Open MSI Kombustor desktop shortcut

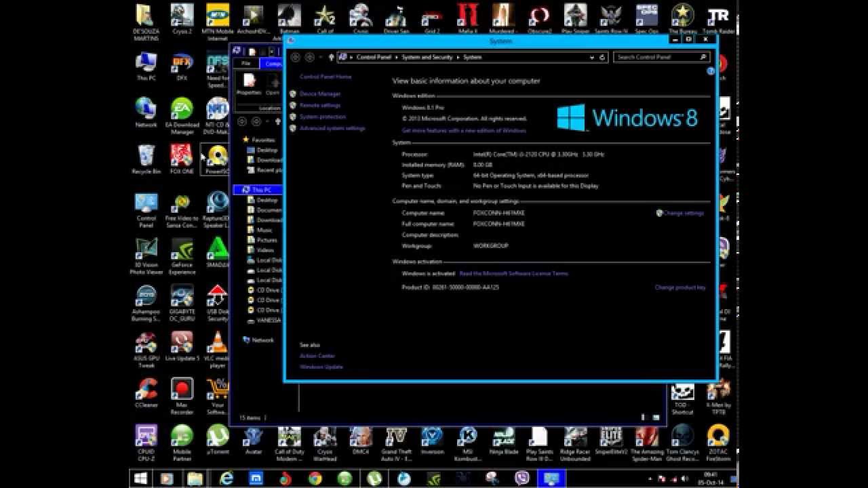coord(468,443)
